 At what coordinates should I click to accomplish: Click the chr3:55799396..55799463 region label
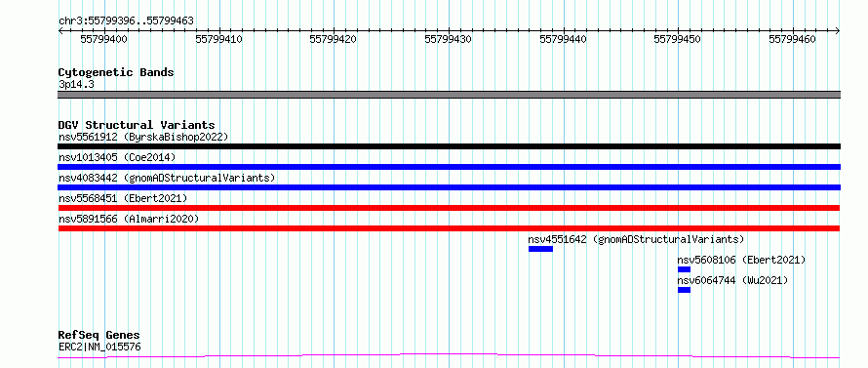point(126,21)
